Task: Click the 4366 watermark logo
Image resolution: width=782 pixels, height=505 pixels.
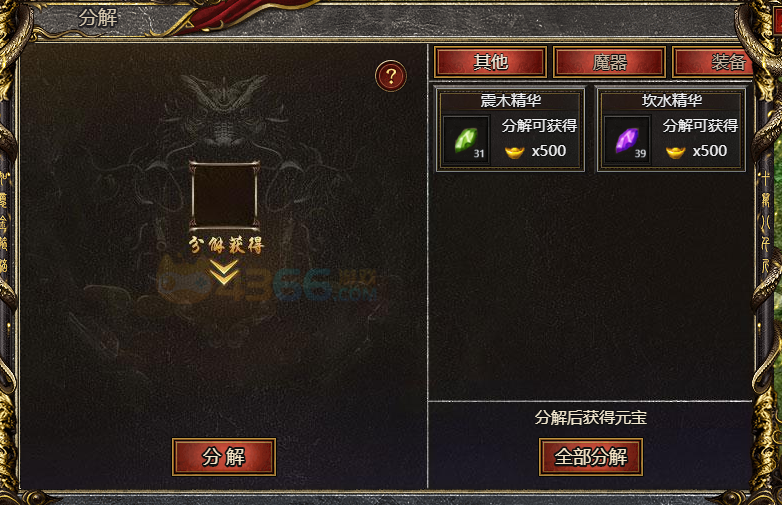Action: tap(268, 285)
